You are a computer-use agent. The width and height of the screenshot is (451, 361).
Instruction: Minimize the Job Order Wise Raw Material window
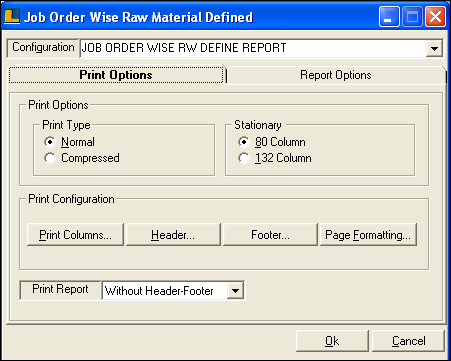(389, 16)
